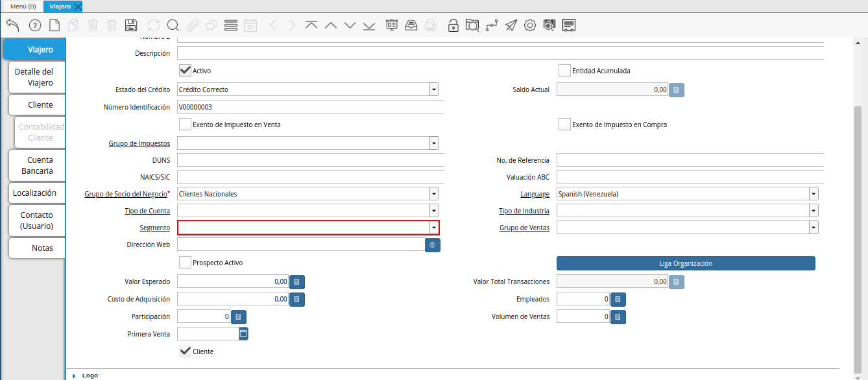Switch to Cuenta Bancaria tab
This screenshot has height=380, width=868.
(x=37, y=165)
